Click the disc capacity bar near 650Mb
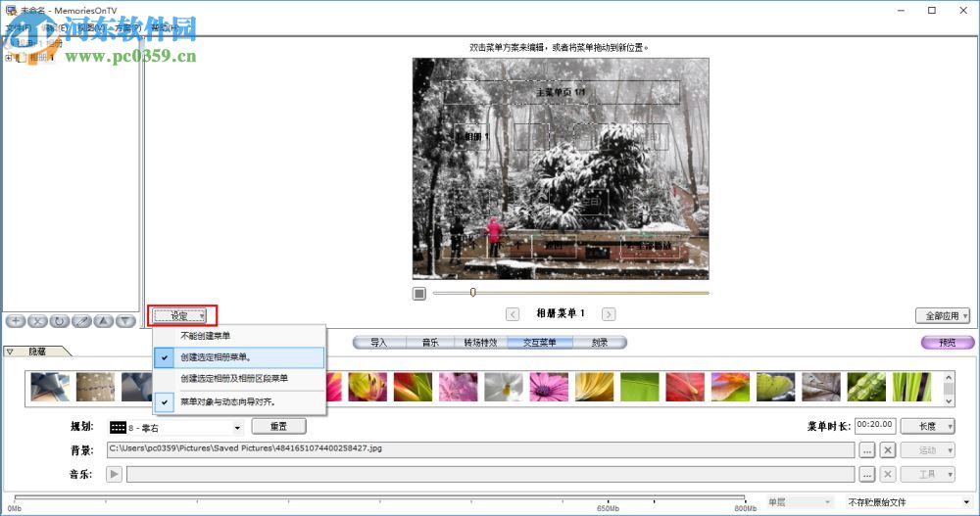Image resolution: width=980 pixels, height=516 pixels. click(608, 498)
